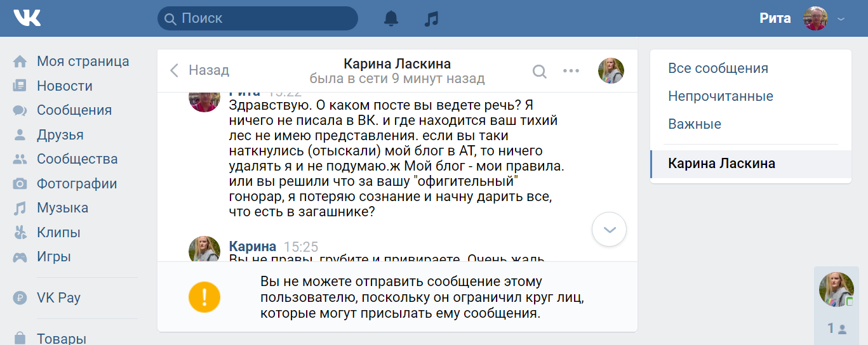Go back using the Назад chevron
The image size is (868, 345).
click(x=175, y=70)
